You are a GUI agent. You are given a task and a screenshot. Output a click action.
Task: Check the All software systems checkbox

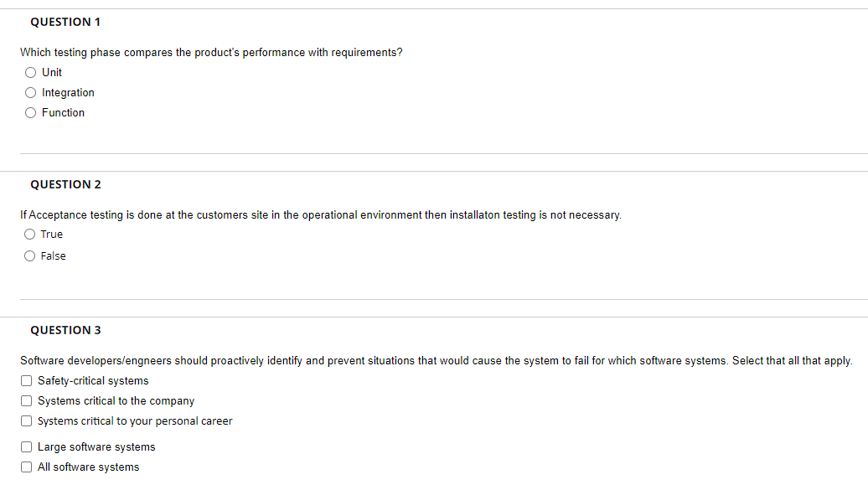tap(26, 467)
